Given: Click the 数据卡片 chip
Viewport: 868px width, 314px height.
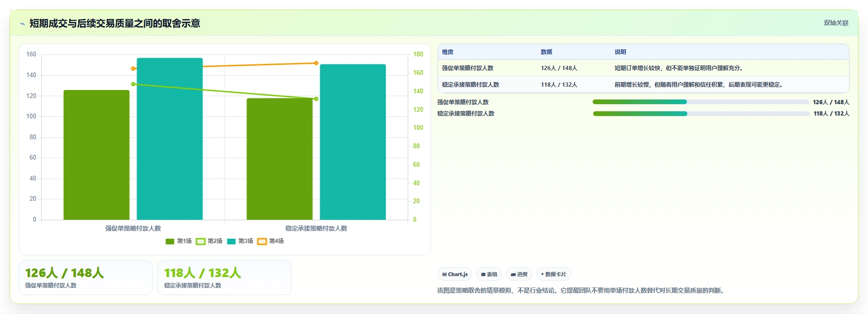Looking at the screenshot, I should click(553, 274).
